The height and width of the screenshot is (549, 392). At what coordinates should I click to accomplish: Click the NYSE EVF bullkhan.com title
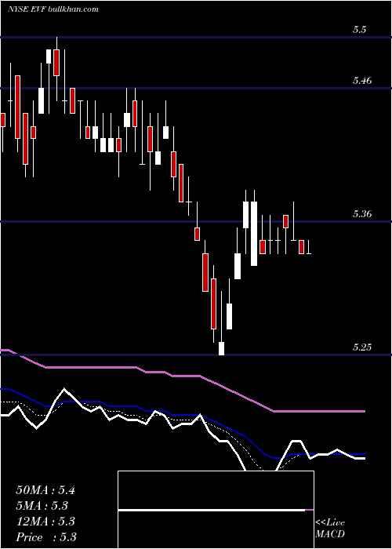pos(53,9)
